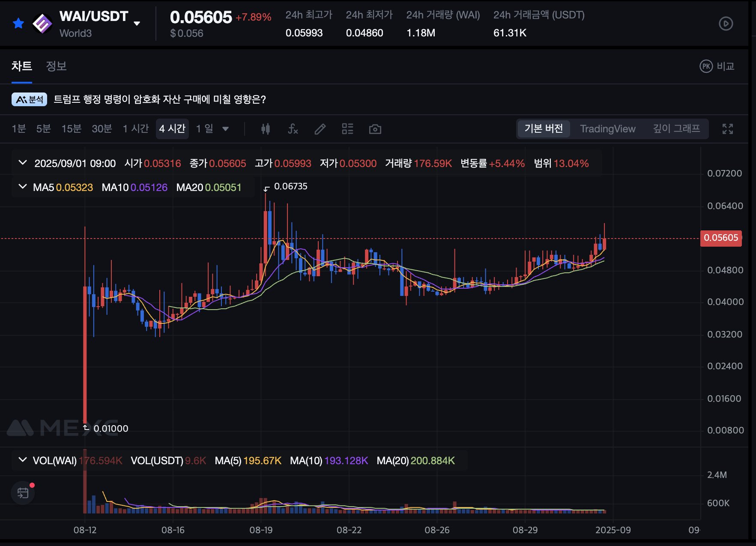
Task: Toggle the blue favorite star
Action: [18, 23]
